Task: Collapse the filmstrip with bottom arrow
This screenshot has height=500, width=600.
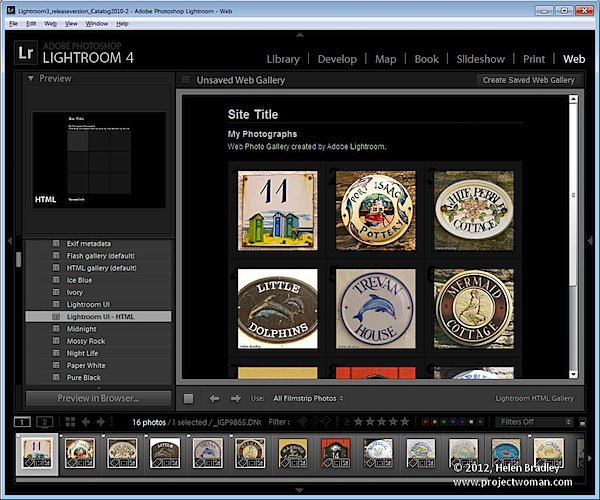Action: (x=300, y=490)
